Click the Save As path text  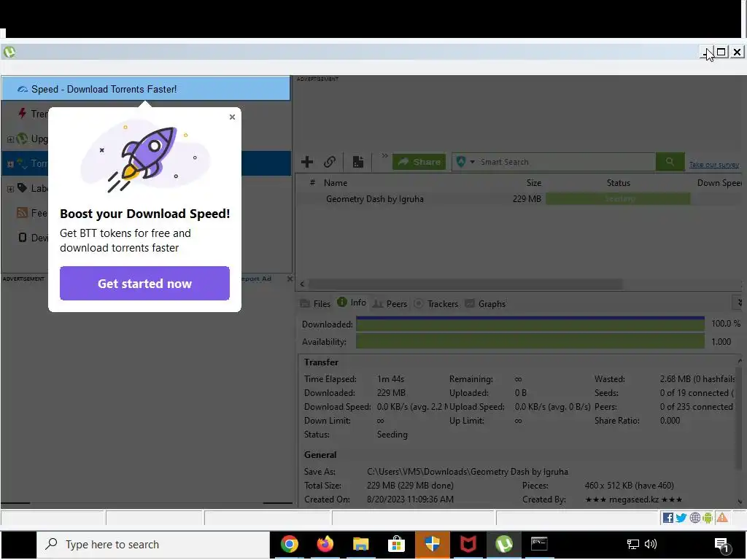[468, 472]
